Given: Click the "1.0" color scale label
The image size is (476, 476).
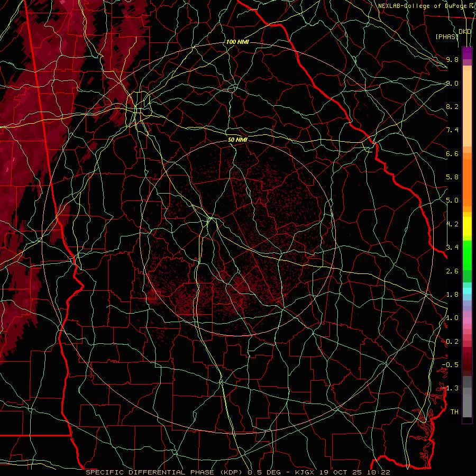Looking at the screenshot, I should pos(452,318).
